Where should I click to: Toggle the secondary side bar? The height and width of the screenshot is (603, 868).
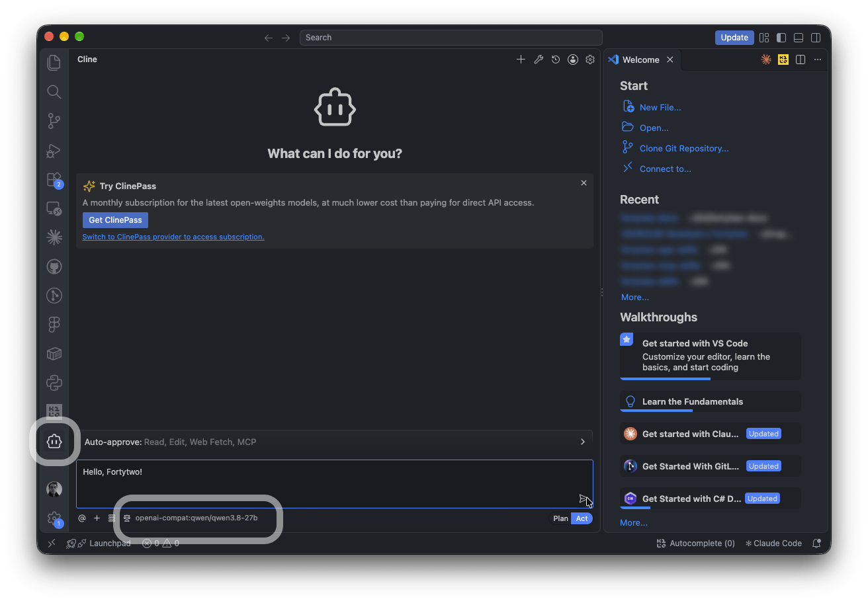click(x=816, y=38)
